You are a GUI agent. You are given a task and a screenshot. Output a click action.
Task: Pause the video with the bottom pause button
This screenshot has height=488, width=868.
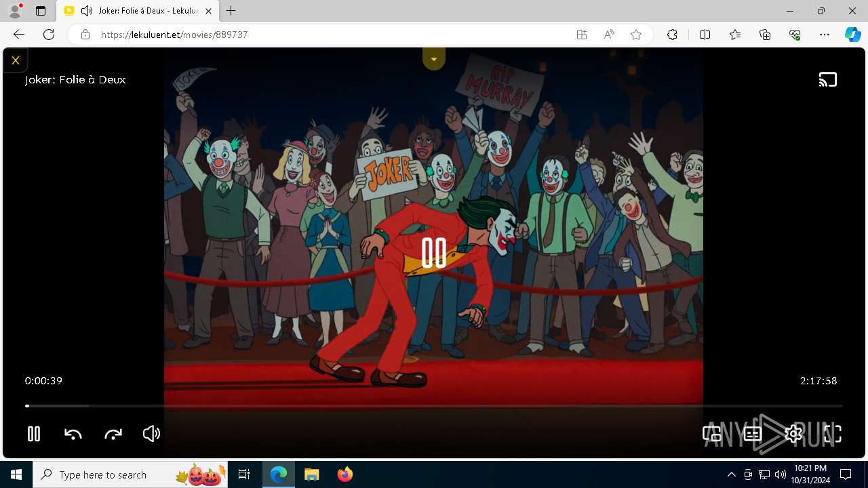click(33, 434)
